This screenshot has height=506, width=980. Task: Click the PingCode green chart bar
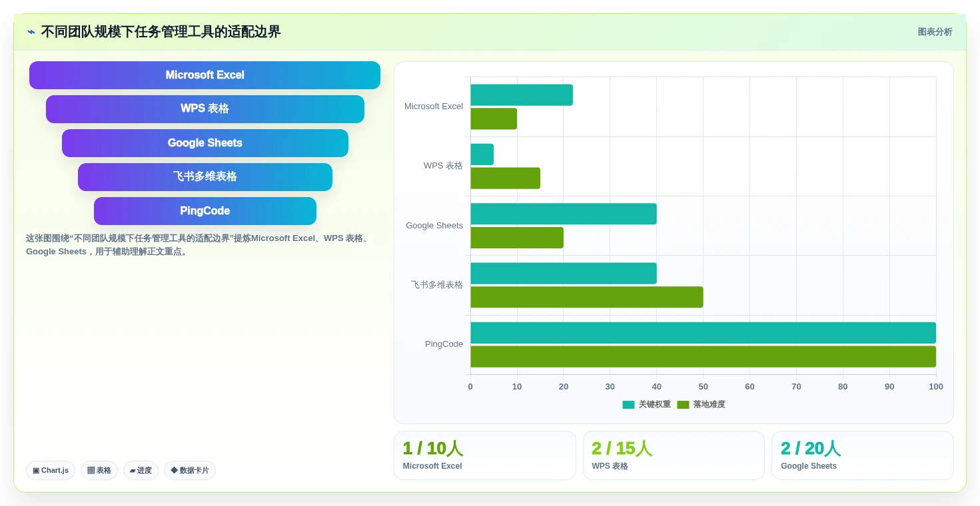click(703, 357)
